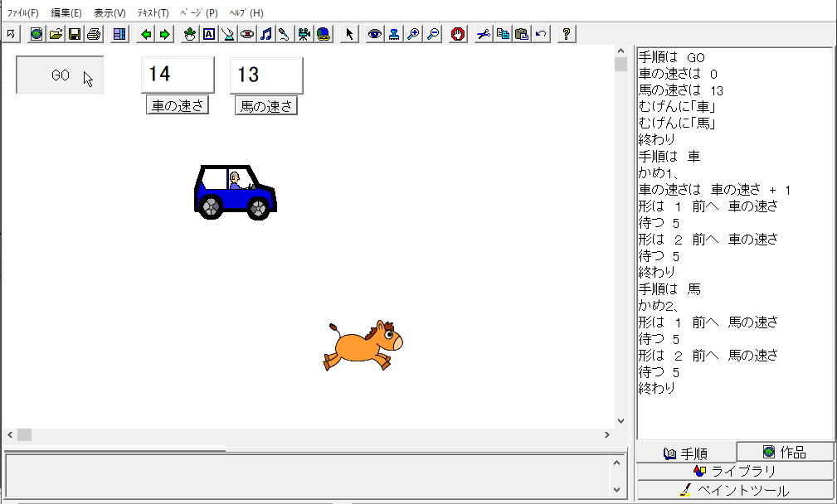Viewport: 837px width, 504px height.
Task: Click the red stop hand icon
Action: pos(458,34)
